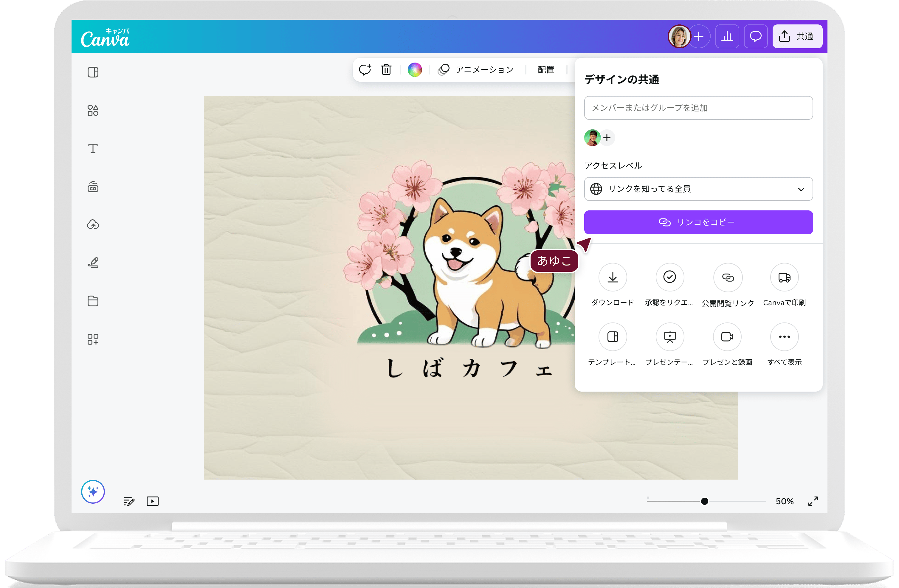
Task: Open the analytics bar chart icon
Action: 727,37
